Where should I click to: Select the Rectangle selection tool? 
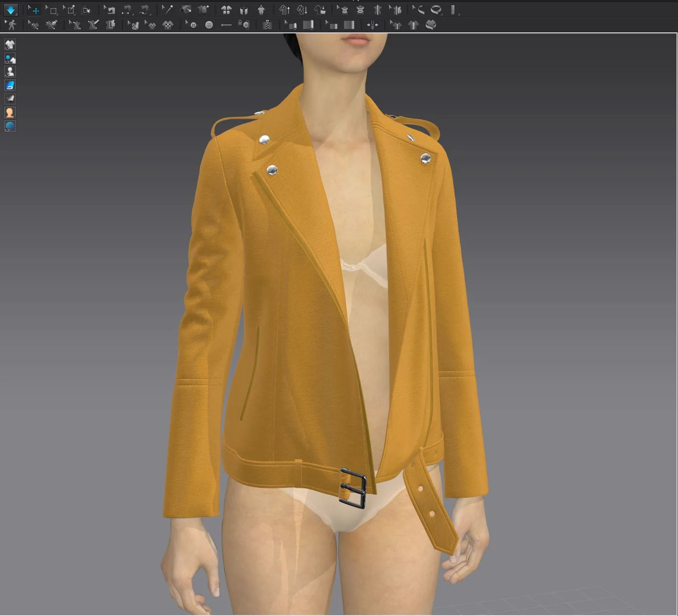(x=53, y=10)
